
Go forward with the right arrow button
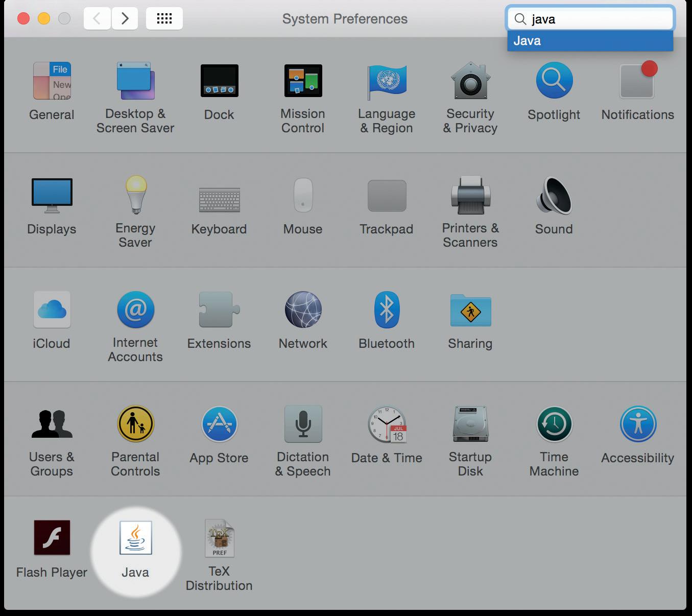pyautogui.click(x=125, y=19)
